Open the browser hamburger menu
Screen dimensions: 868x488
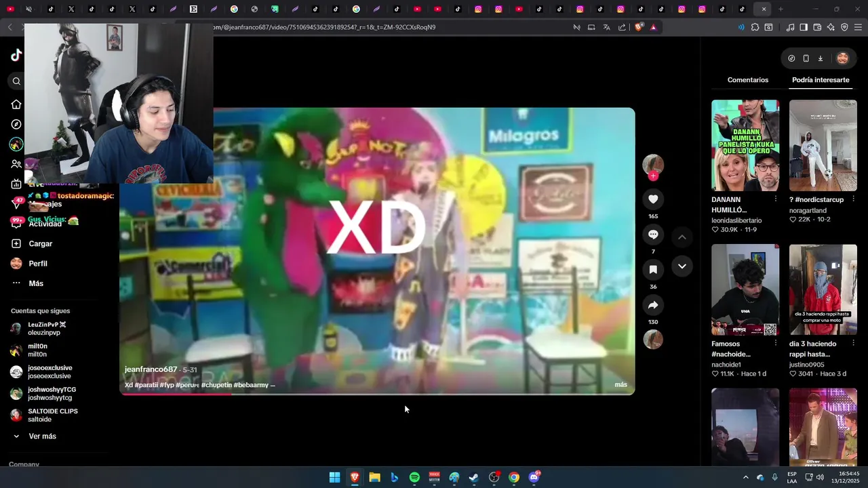point(858,27)
